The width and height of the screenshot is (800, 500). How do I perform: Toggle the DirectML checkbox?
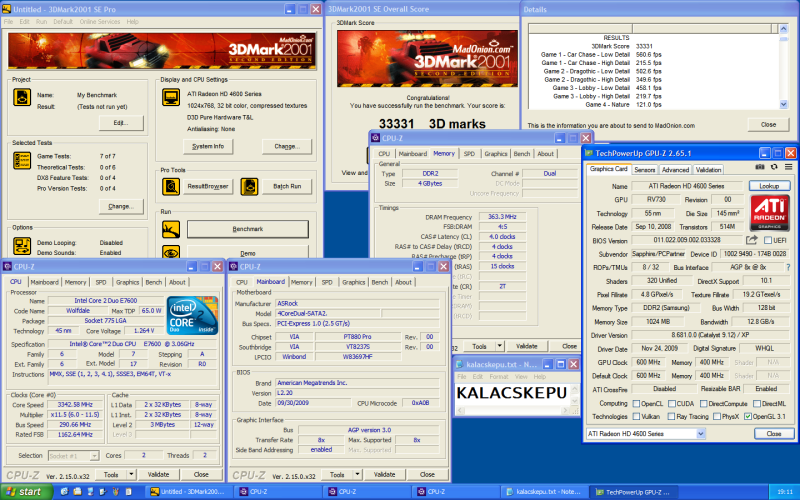coord(757,404)
